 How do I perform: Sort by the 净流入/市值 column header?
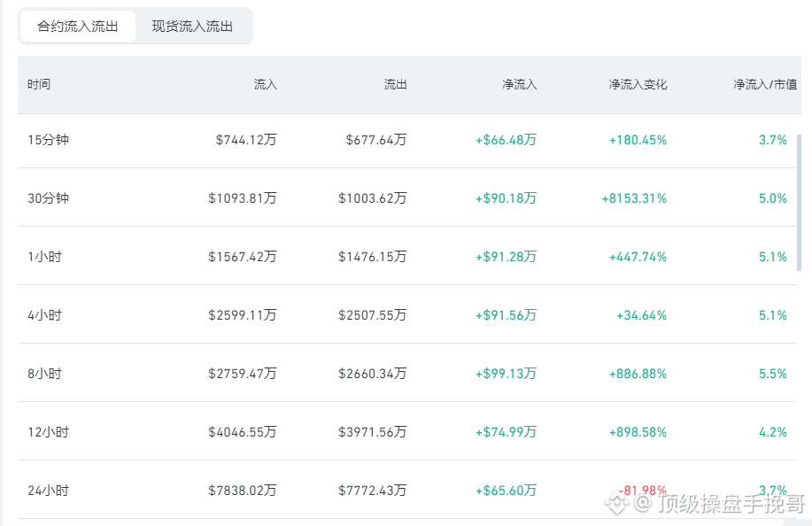coord(765,84)
